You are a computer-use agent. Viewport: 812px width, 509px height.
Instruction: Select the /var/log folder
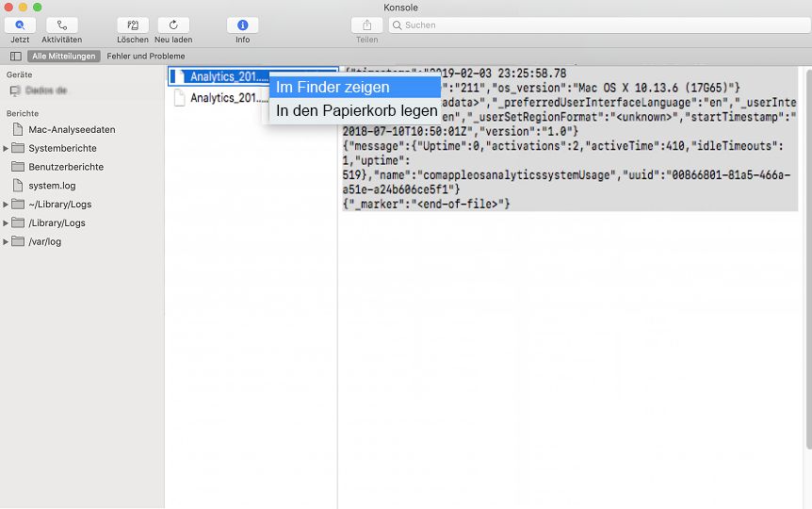44,241
